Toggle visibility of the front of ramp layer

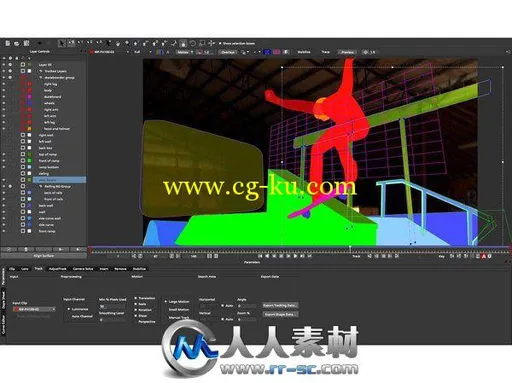tap(4, 161)
